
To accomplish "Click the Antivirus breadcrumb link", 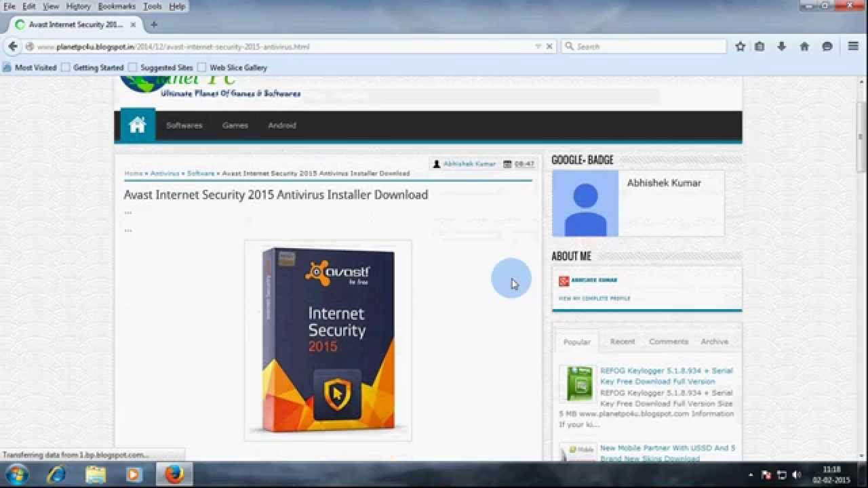I will point(165,174).
